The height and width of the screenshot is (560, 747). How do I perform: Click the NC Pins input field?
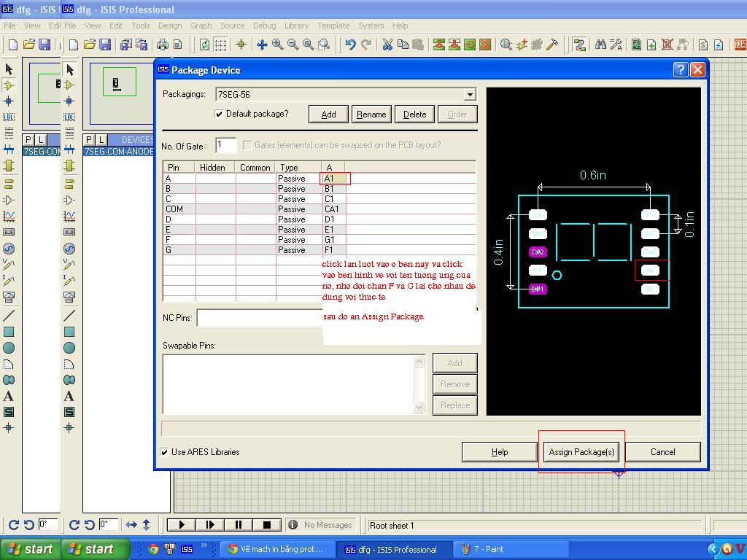[x=259, y=318]
